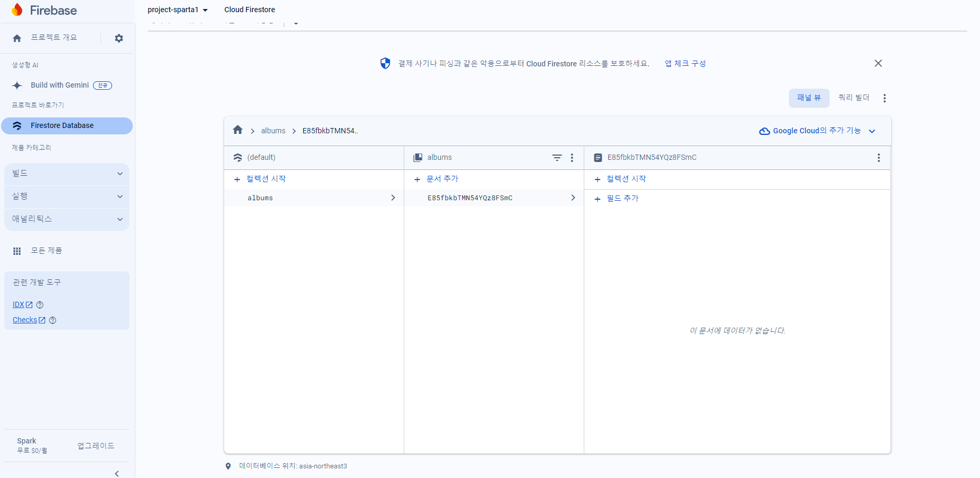The width and height of the screenshot is (980, 478).
Task: Click the App Check shield icon
Action: pyautogui.click(x=385, y=63)
